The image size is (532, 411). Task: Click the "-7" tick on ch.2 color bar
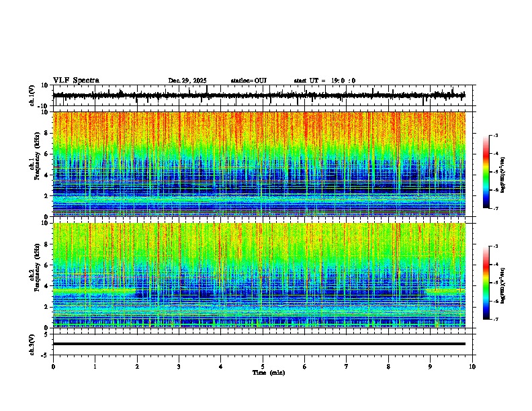click(495, 319)
